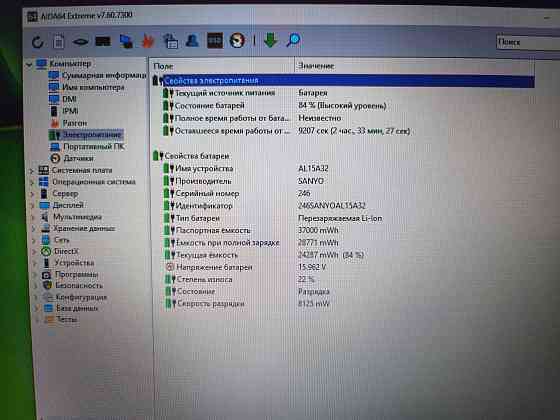Image resolution: width=560 pixels, height=420 pixels.
Task: Open the Report toolbar icon
Action: click(x=59, y=42)
